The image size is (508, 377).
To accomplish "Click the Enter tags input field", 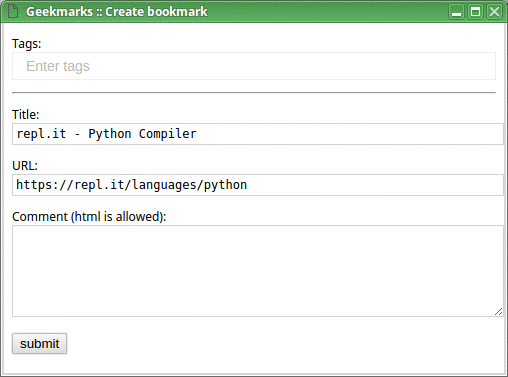I will point(254,66).
